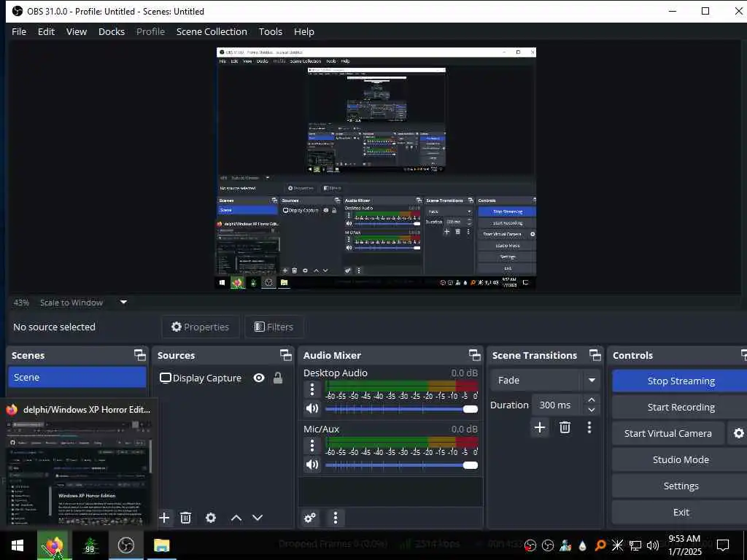Open notification center in taskbar

point(723,545)
